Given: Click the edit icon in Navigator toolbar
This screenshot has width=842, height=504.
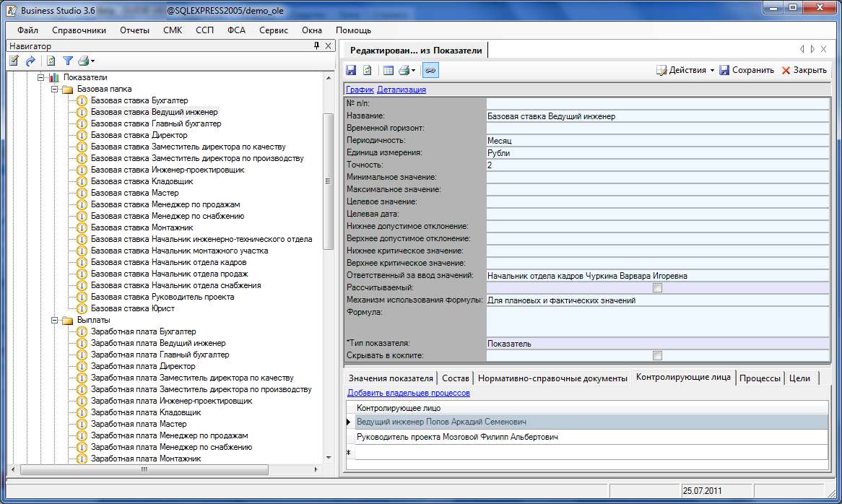Looking at the screenshot, I should [x=14, y=61].
